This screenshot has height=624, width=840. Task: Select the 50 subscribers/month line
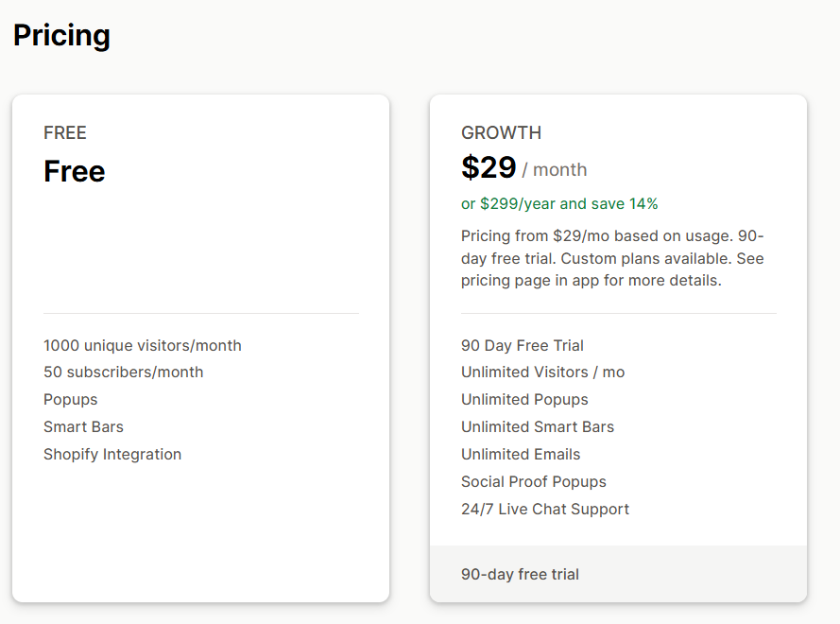(x=124, y=373)
